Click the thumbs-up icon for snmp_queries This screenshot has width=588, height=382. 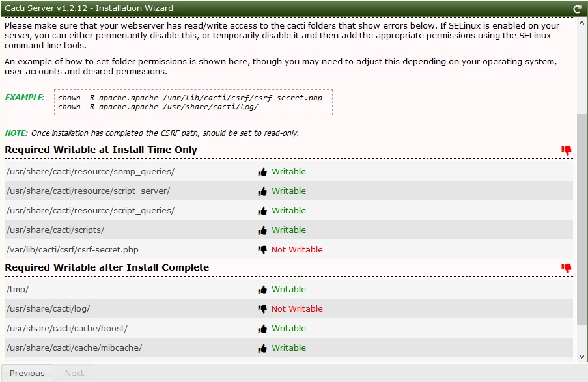point(262,172)
